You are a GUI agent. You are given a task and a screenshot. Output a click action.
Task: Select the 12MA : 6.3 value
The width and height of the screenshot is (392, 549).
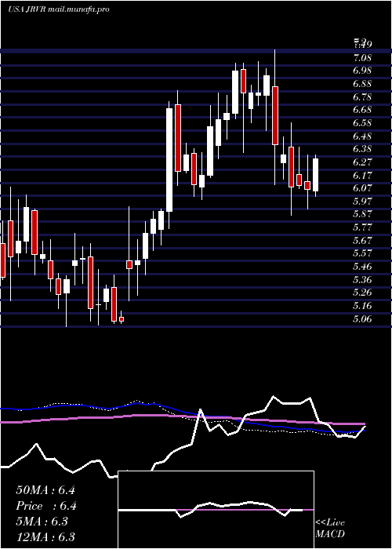[45, 537]
